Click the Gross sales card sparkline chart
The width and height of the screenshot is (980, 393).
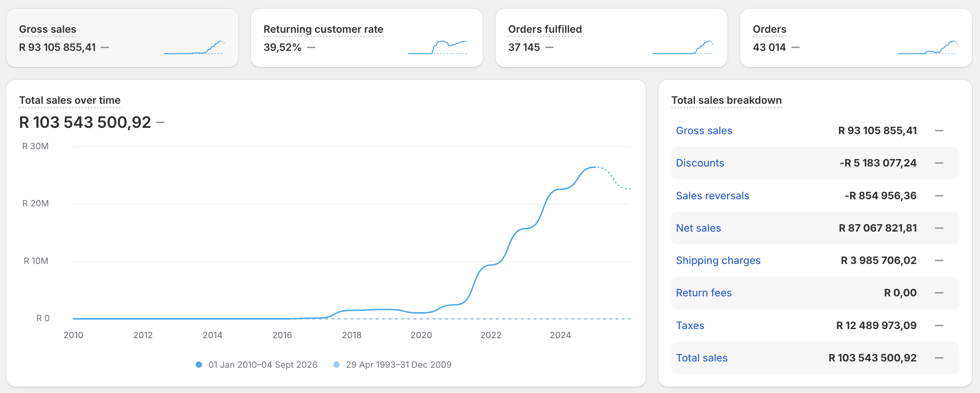194,47
